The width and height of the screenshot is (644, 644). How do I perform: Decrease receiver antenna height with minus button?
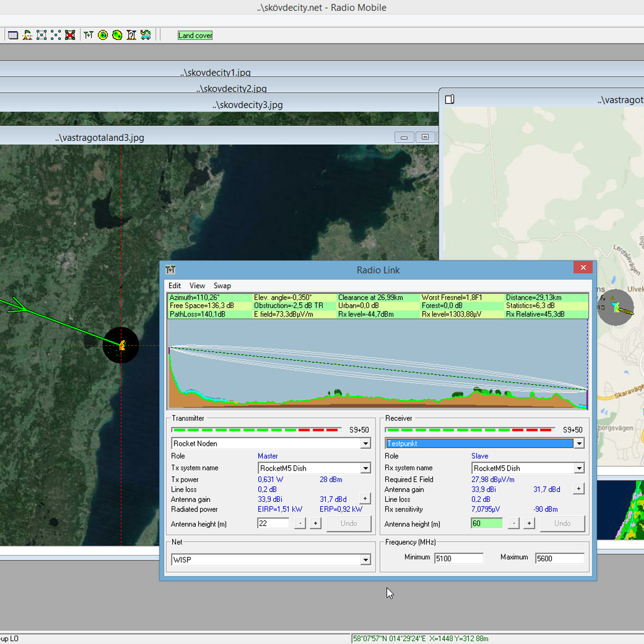[514, 523]
